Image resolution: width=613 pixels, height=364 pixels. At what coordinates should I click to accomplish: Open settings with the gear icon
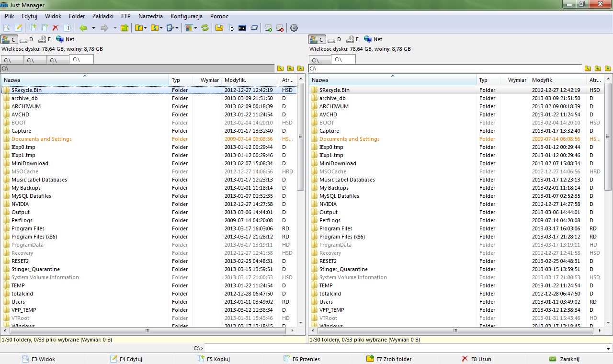(x=294, y=28)
